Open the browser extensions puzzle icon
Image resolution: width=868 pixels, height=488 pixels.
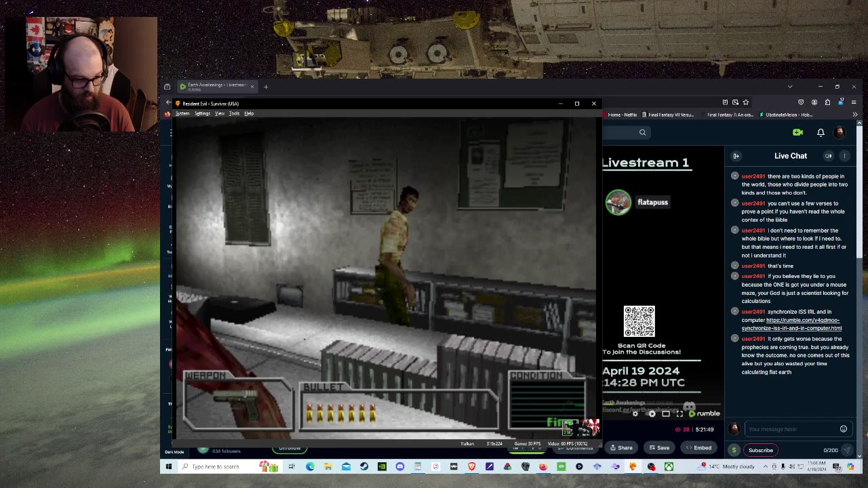coord(827,102)
